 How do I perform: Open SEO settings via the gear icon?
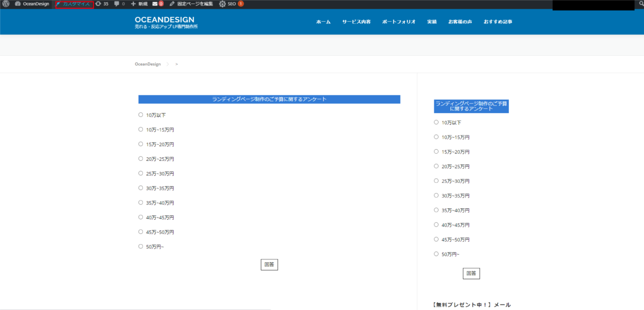click(223, 4)
